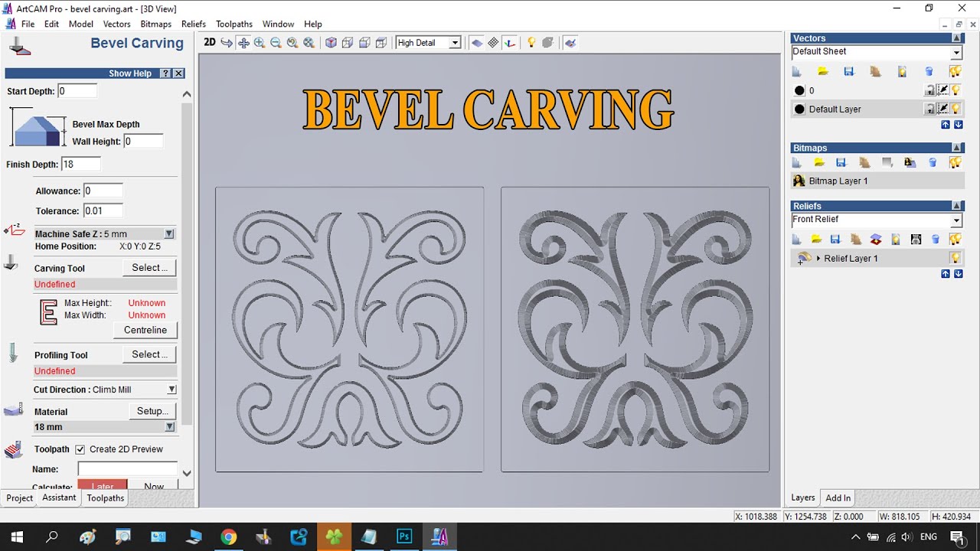980x551 pixels.
Task: Collapse the Bitmaps panel
Action: click(957, 148)
